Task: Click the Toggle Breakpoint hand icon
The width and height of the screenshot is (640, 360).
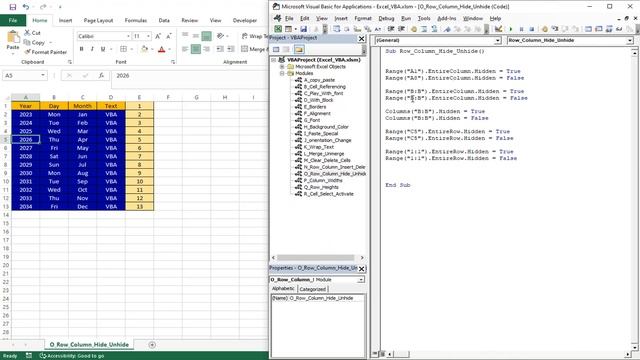Action: [414, 29]
